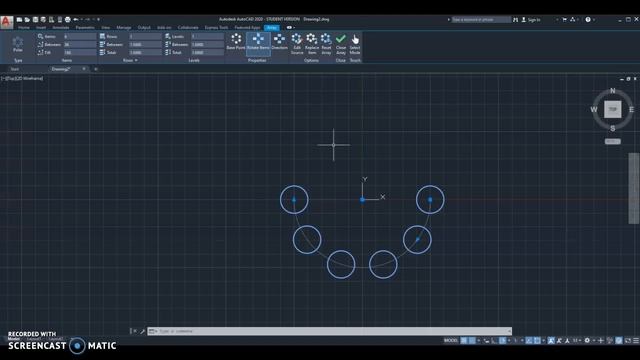Expand the Rows panel dropdown arrow
Screen dimensions: 640x360
(136, 60)
